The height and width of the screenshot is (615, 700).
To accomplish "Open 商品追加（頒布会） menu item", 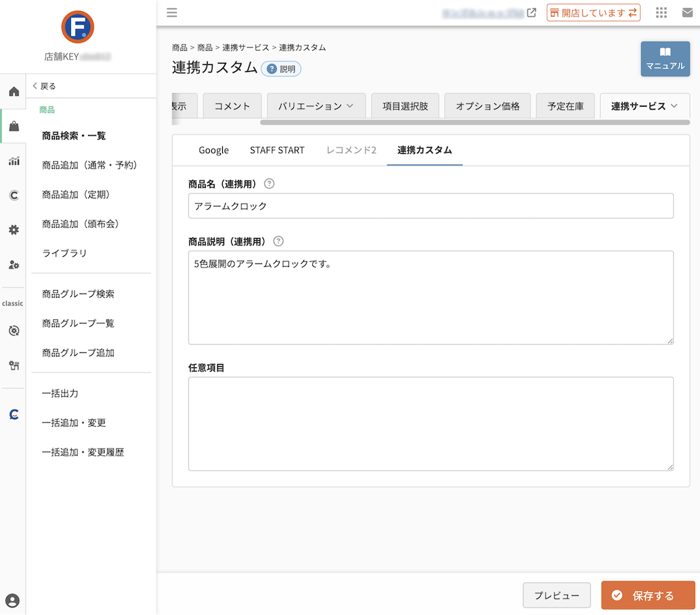I will [x=81, y=224].
